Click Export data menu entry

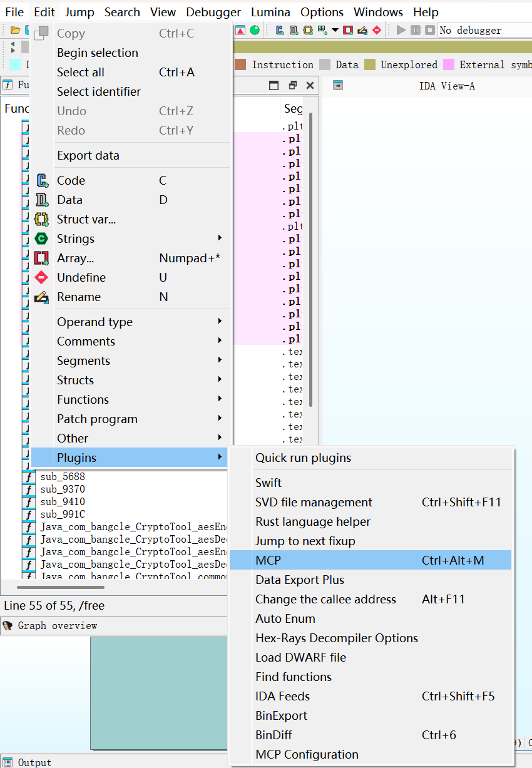[x=88, y=155]
